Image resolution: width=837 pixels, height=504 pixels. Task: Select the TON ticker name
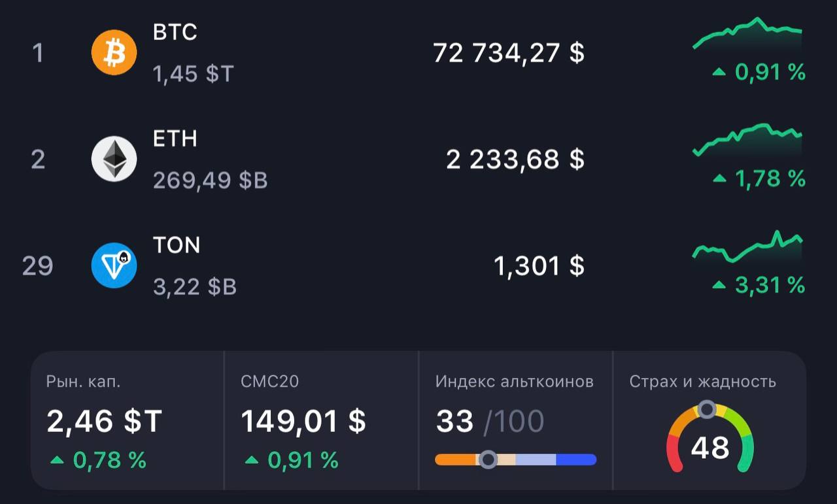(177, 245)
